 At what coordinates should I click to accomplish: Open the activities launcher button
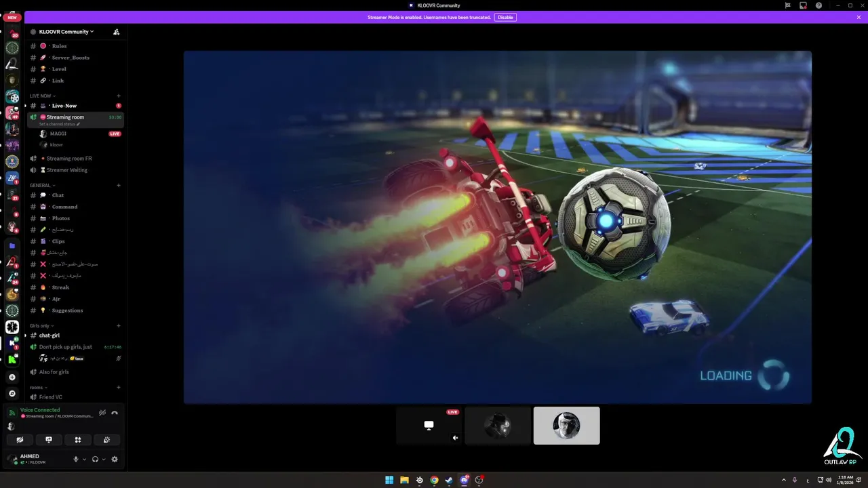[78, 440]
